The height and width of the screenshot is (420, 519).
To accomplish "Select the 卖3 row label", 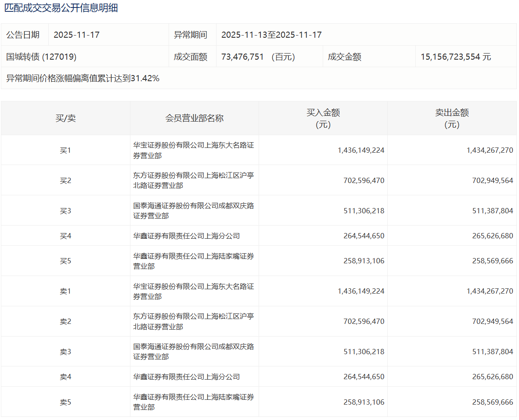I will point(65,352).
